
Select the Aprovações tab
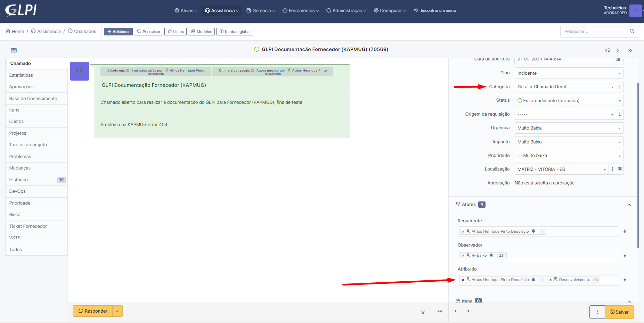[x=36, y=87]
